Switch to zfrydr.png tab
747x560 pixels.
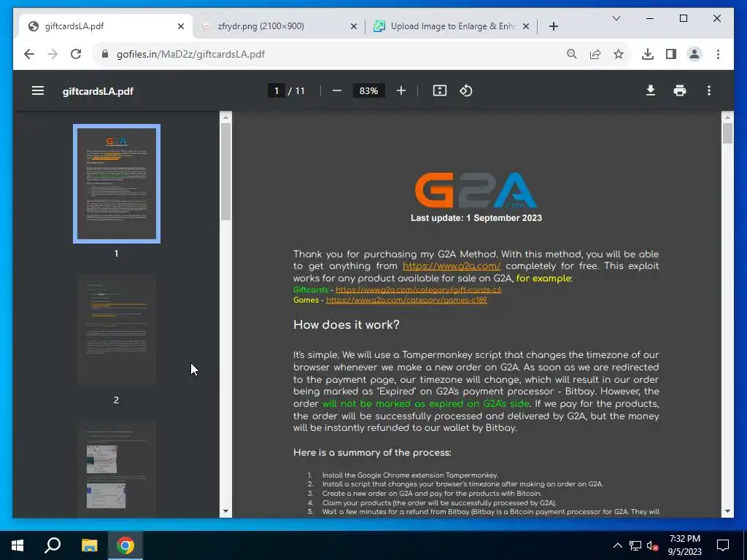click(x=279, y=26)
